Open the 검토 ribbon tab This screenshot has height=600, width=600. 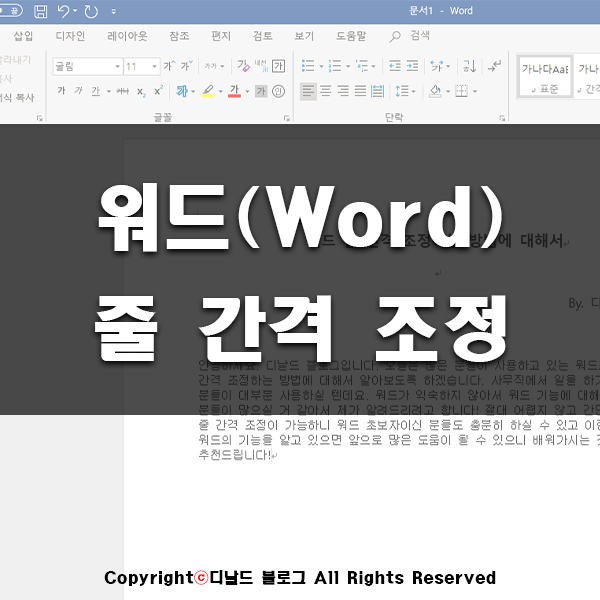[x=262, y=36]
